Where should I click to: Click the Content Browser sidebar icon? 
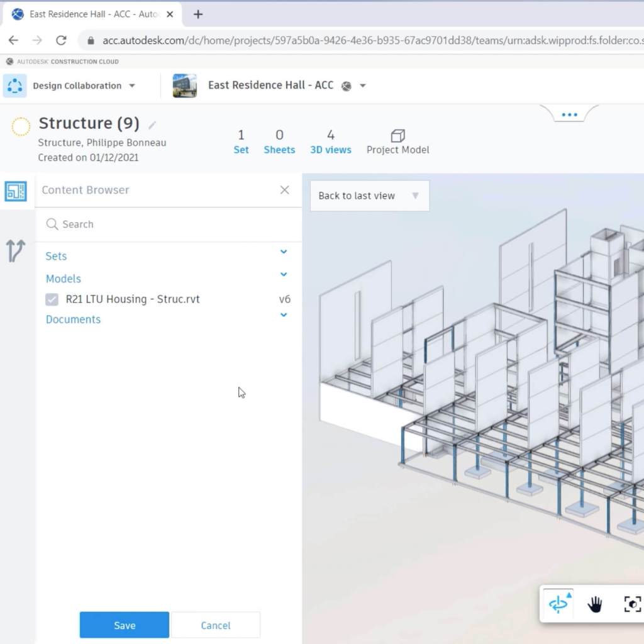pyautogui.click(x=16, y=191)
